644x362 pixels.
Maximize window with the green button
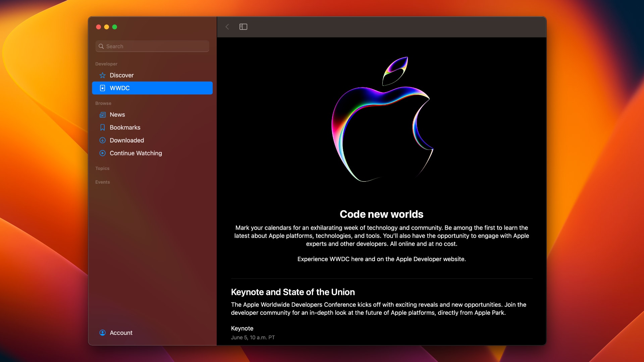click(115, 27)
